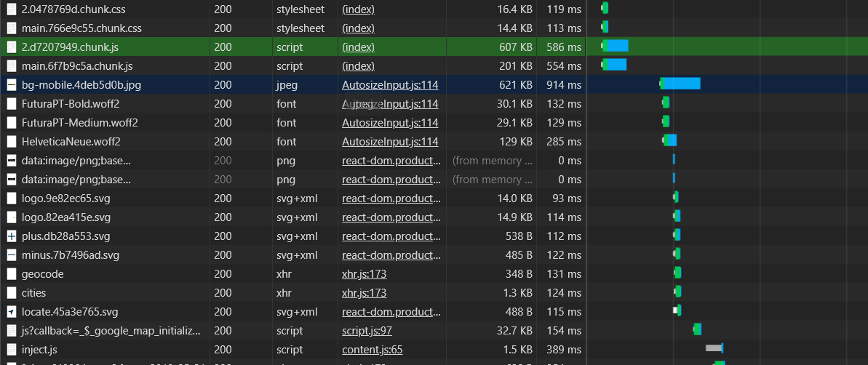Screen dimensions: 868x365
Task: Click the font file icon for HelveticaNeue.woff2
Action: 12,142
